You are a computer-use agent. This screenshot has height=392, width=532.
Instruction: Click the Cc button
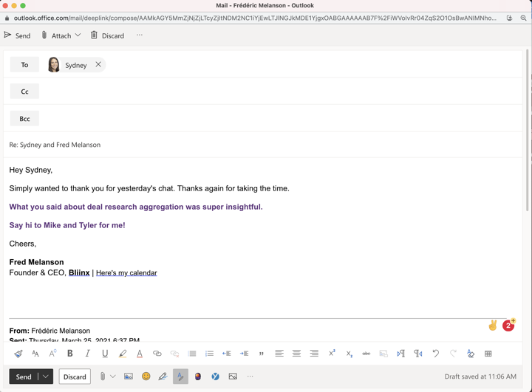(24, 92)
